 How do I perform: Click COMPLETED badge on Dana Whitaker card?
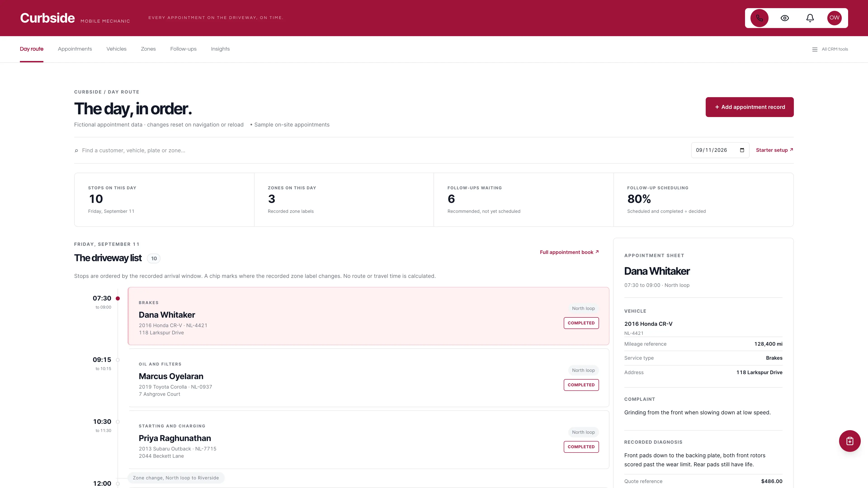coord(581,323)
